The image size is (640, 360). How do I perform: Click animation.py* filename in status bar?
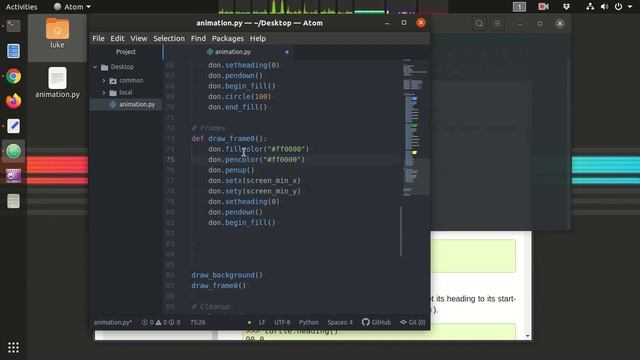[x=113, y=322]
